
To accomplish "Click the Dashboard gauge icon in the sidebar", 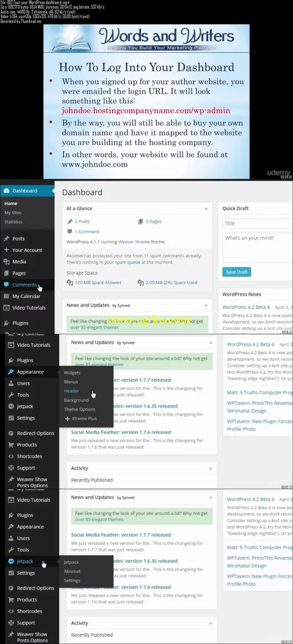I will click(x=6, y=191).
